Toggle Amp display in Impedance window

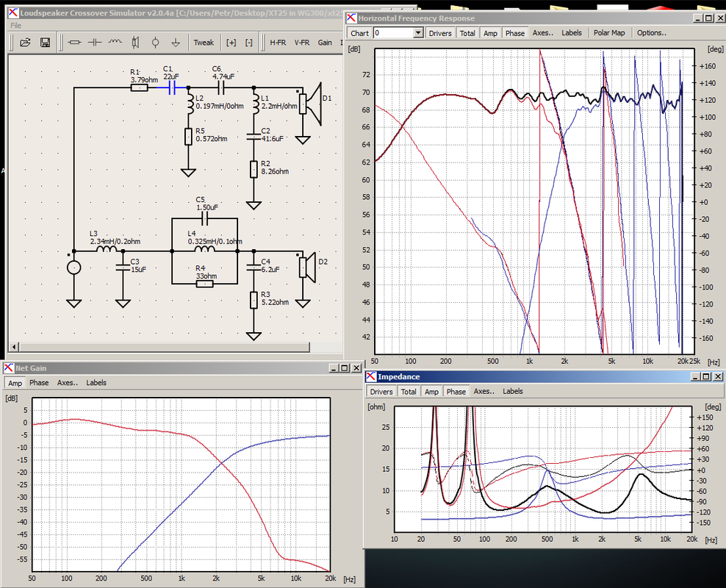tap(431, 392)
